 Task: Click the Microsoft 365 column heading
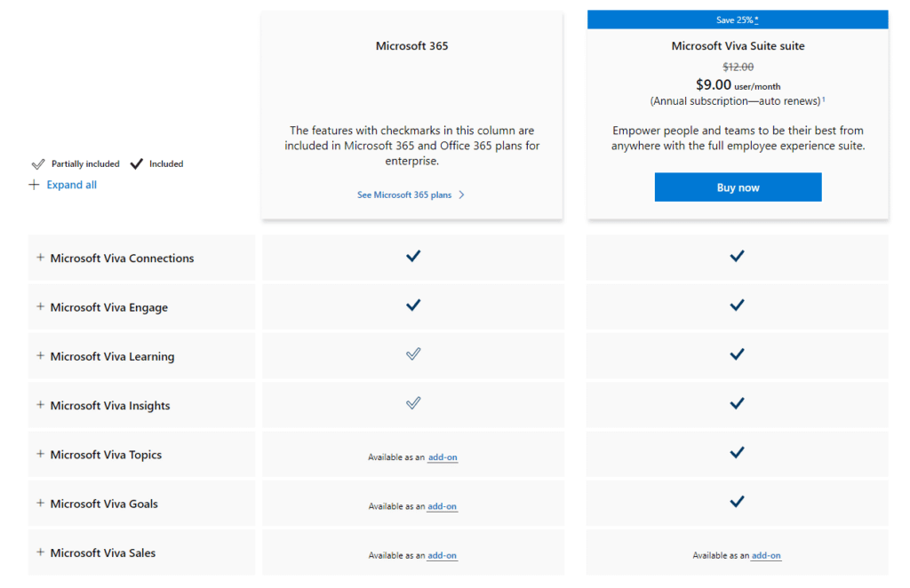pos(412,46)
